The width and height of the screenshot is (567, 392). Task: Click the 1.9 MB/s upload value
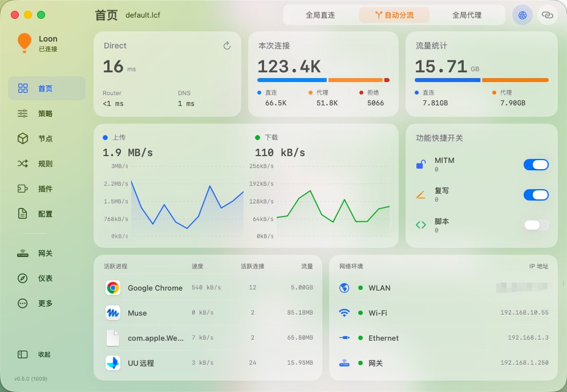tap(128, 153)
